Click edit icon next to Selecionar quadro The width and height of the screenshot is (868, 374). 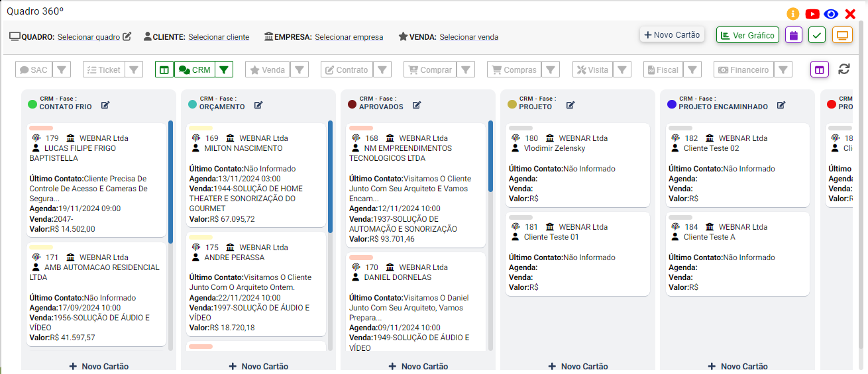[x=127, y=36]
